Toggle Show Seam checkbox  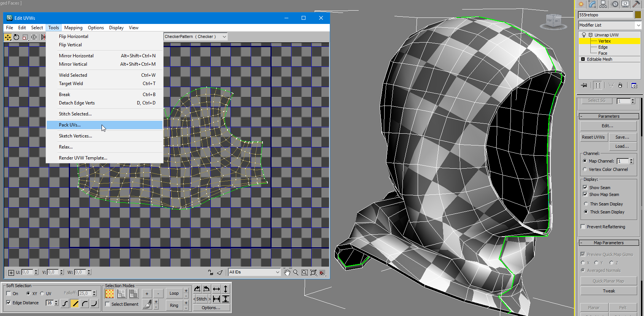(585, 188)
